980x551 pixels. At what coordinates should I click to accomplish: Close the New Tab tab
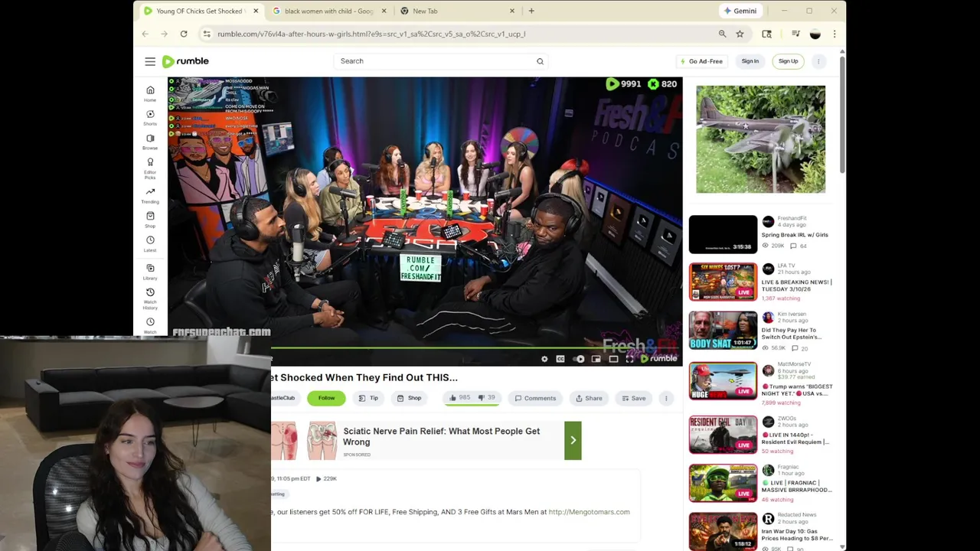click(x=512, y=11)
